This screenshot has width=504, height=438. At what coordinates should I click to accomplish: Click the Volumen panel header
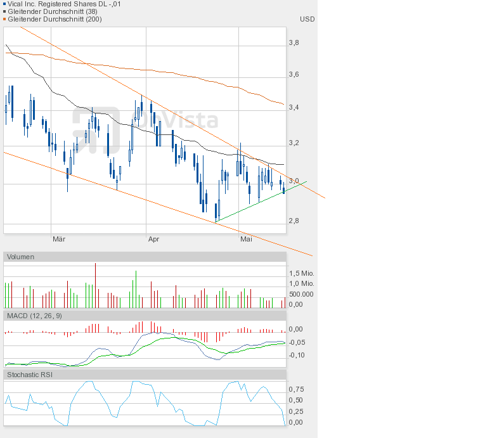coord(145,257)
